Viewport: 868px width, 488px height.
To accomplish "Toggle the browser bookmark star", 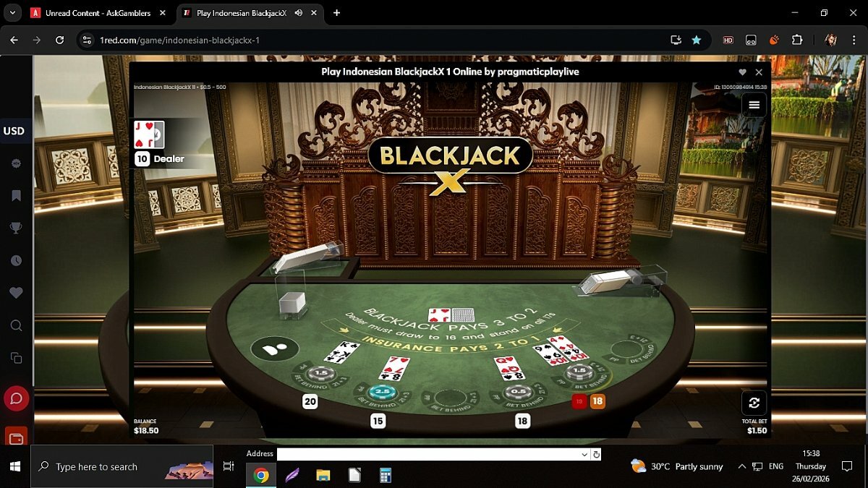I will [x=697, y=40].
